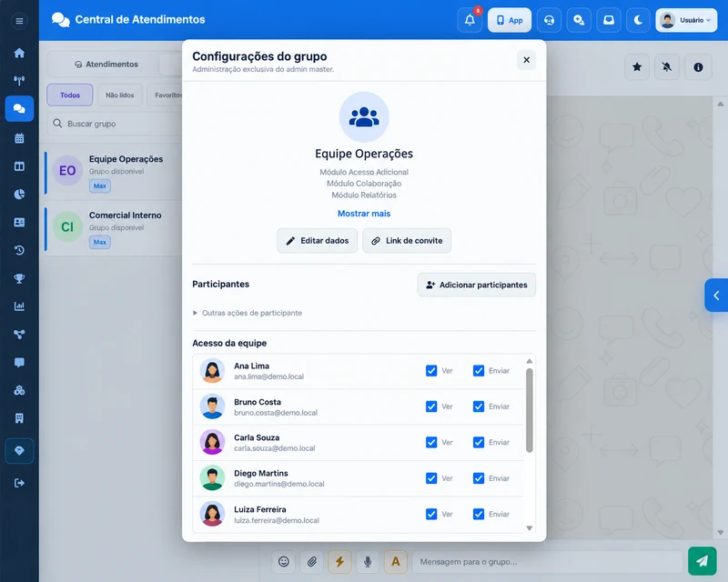The width and height of the screenshot is (728, 582).
Task: Uncheck Ver for Luiza Ferreira
Action: pos(431,514)
